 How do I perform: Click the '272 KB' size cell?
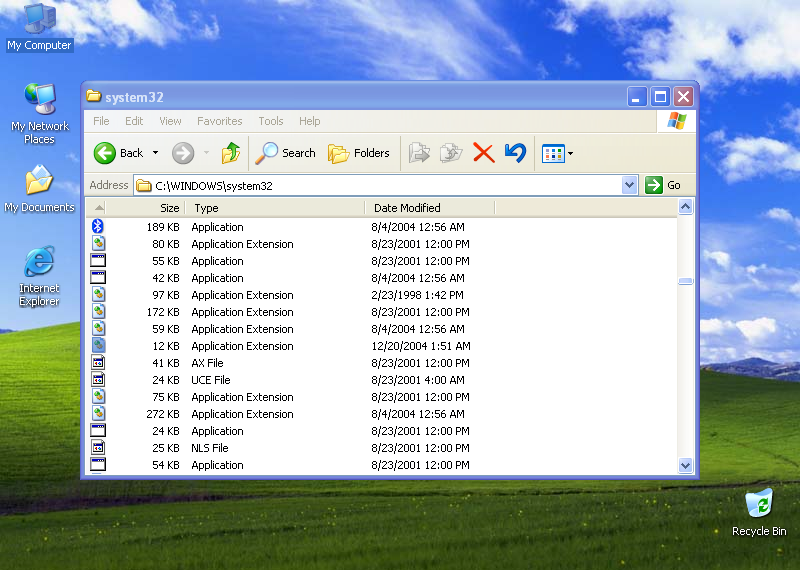pyautogui.click(x=163, y=414)
